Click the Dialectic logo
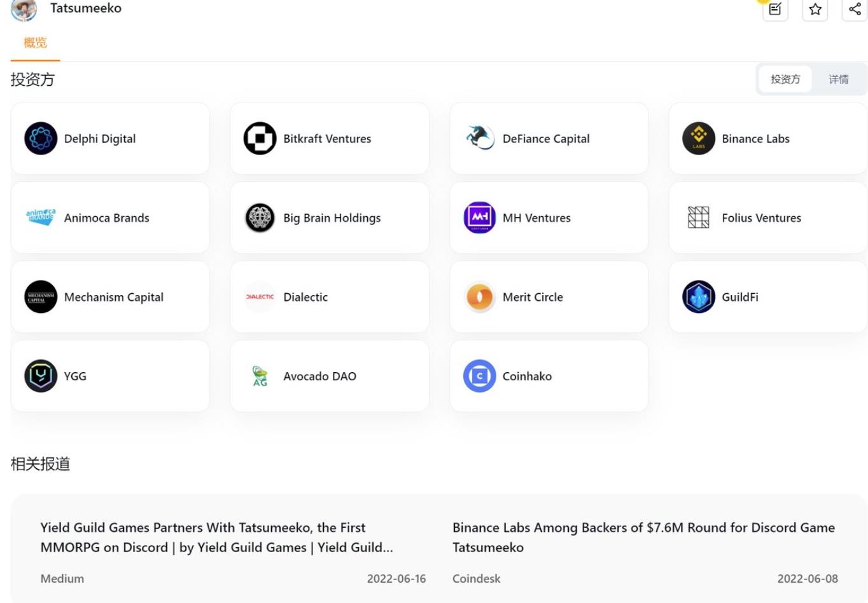The height and width of the screenshot is (603, 868). 260,297
